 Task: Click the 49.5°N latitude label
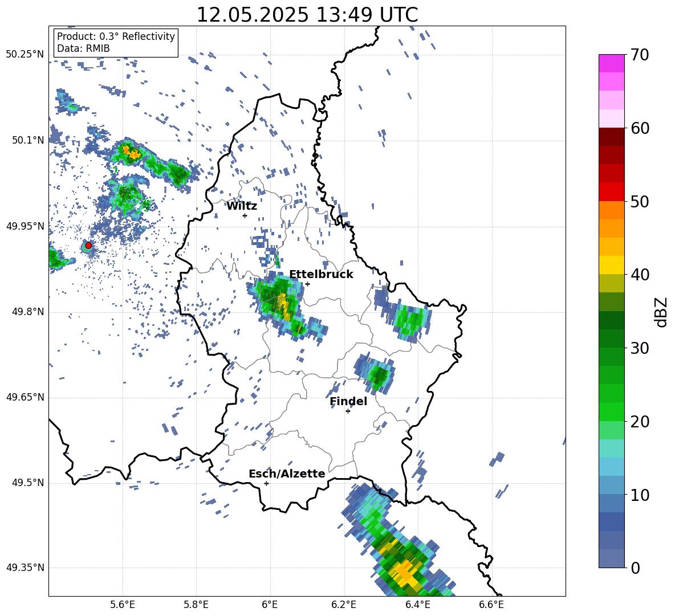pyautogui.click(x=28, y=483)
